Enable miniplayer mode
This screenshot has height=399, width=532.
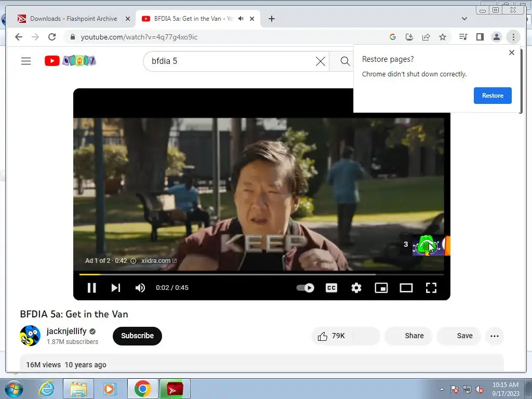381,288
